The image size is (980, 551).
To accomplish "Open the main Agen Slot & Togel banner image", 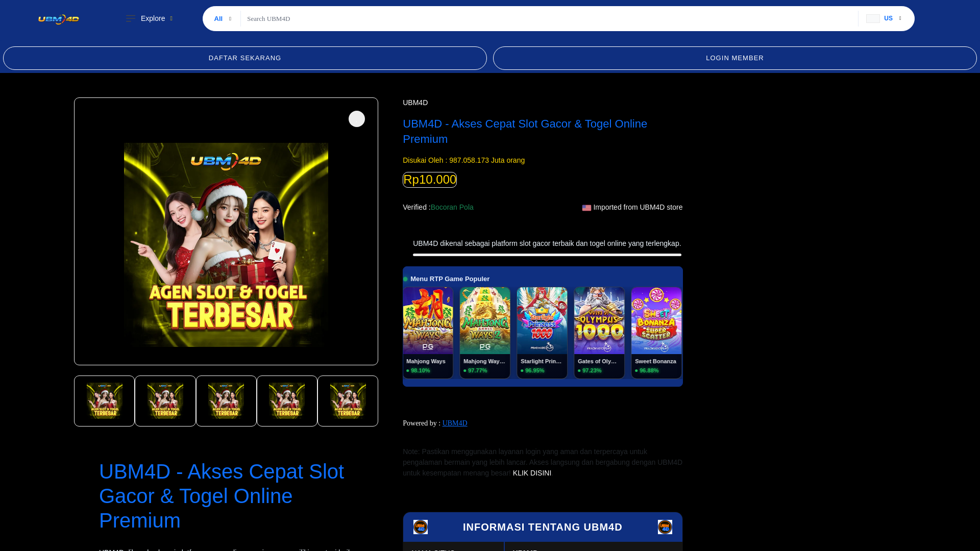I will [x=226, y=245].
